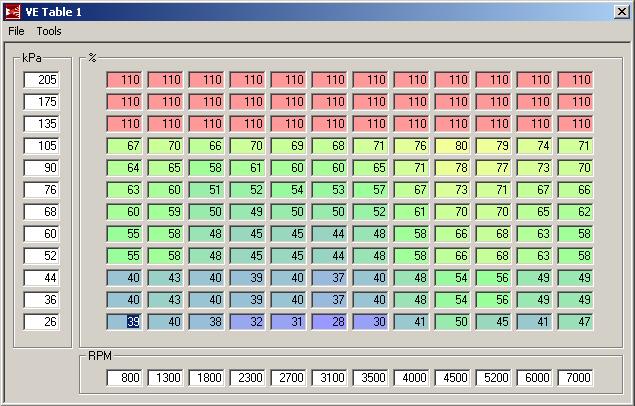
Task: Select the 31 cell in the 26 kPa row
Action: coord(288,322)
